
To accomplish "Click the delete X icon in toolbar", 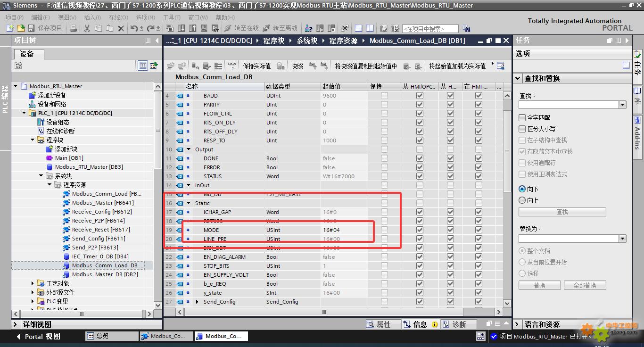I will tap(121, 28).
